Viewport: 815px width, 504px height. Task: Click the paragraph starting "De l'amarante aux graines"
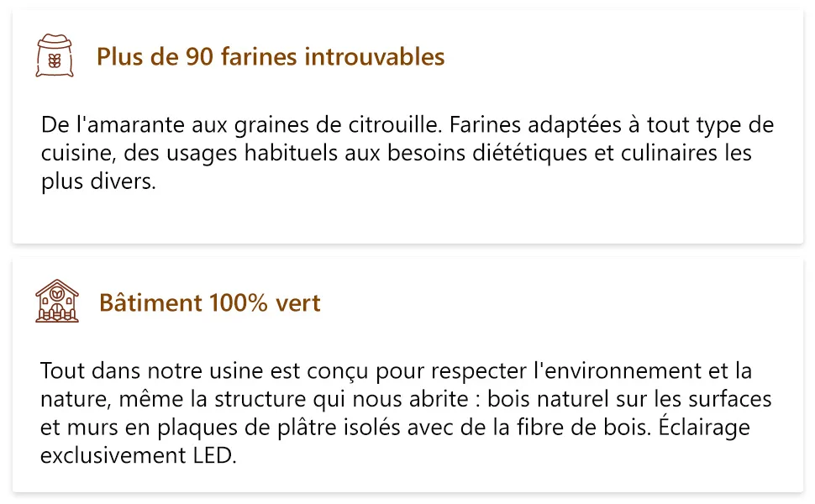coord(407,153)
